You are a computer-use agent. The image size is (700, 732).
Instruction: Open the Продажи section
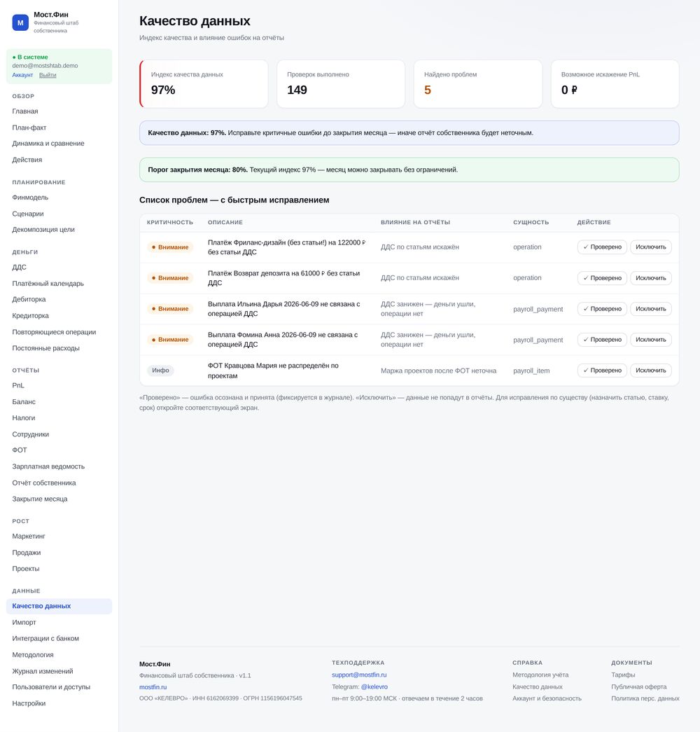(27, 553)
